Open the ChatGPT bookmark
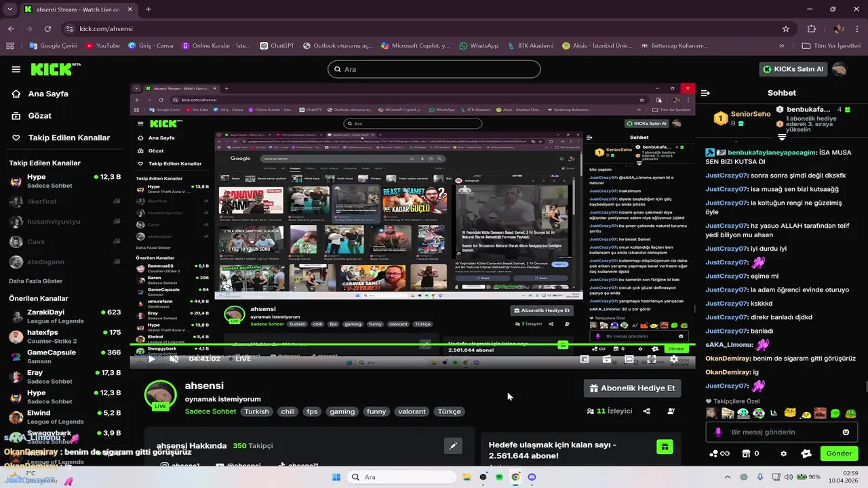Viewport: 868px width, 488px height. [x=277, y=45]
